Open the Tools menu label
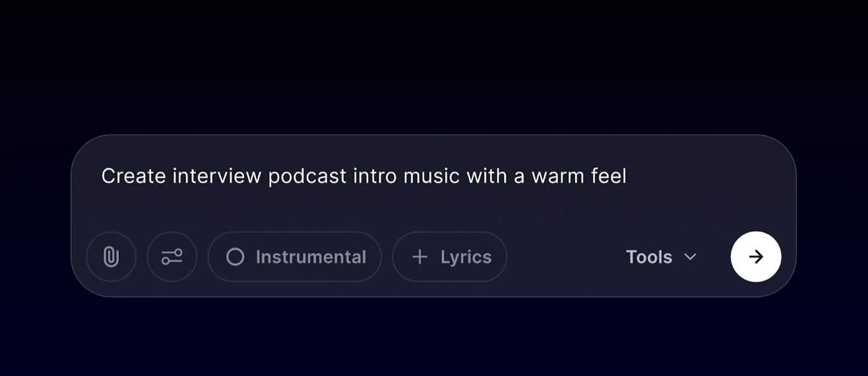 pos(649,257)
